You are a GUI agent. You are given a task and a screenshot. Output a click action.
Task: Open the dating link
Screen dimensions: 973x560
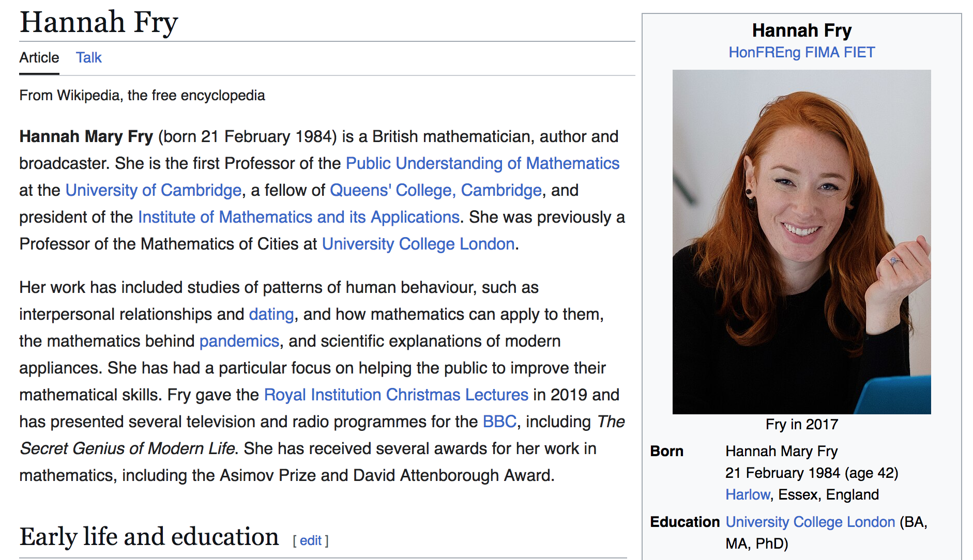tap(271, 314)
